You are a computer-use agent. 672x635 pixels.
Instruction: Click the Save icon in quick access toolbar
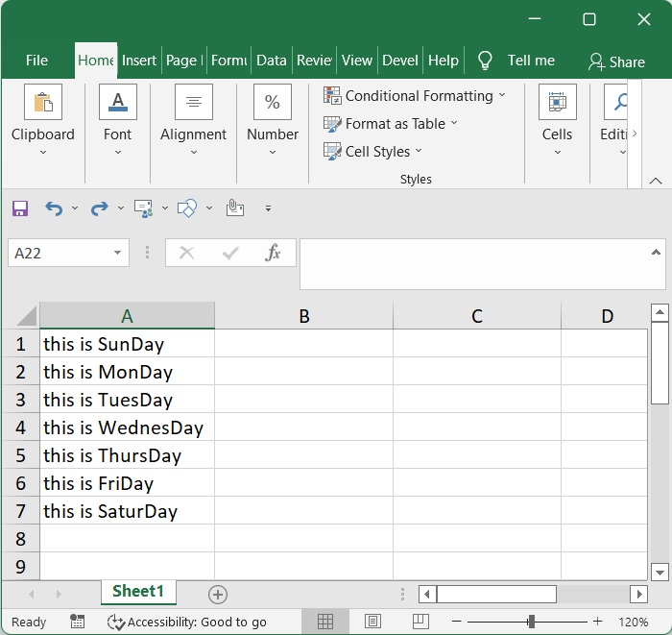coord(20,208)
